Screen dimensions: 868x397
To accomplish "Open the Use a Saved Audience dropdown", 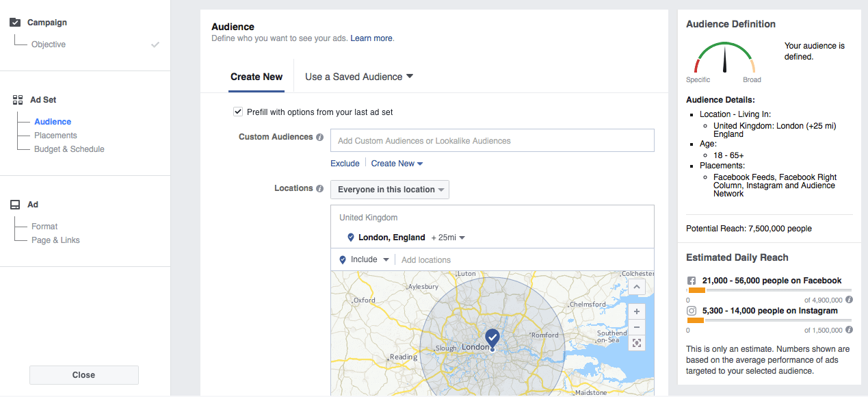I will [x=359, y=77].
